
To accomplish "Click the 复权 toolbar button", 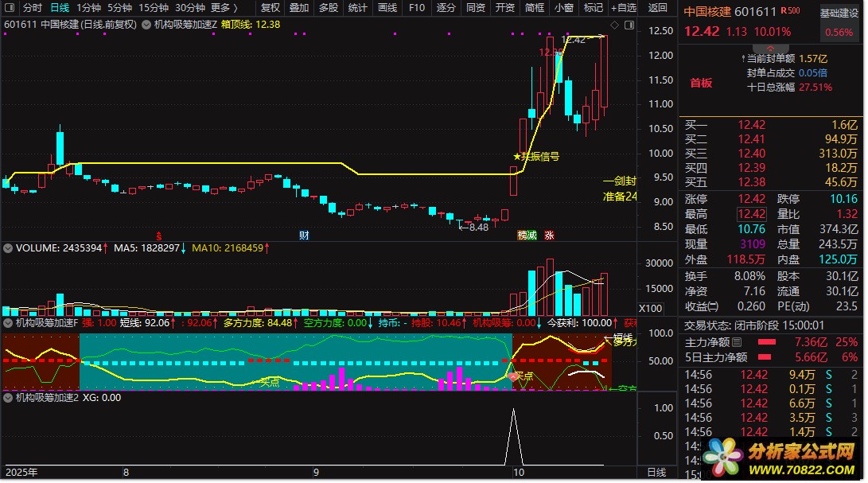I will [271, 8].
